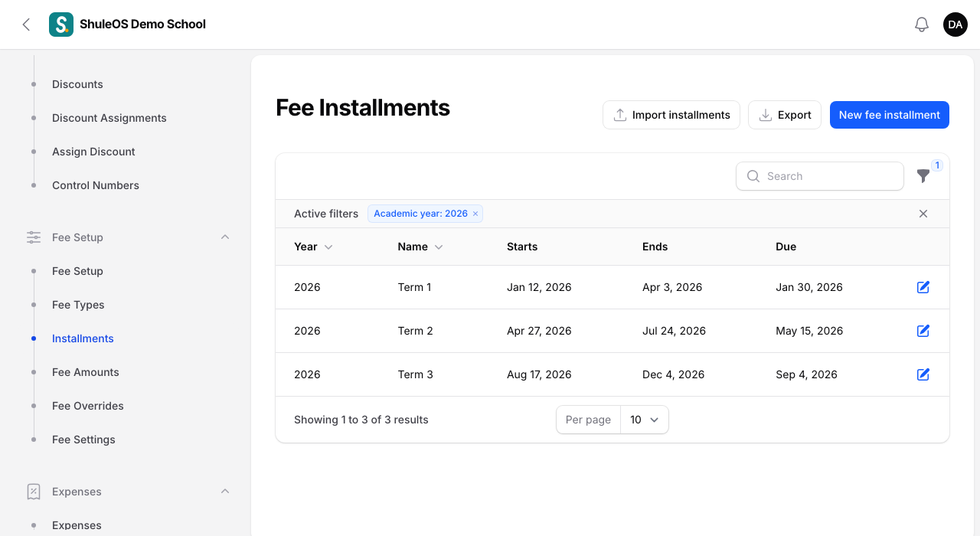980x536 pixels.
Task: Collapse the Fee Setup section chevron
Action: pos(225,237)
